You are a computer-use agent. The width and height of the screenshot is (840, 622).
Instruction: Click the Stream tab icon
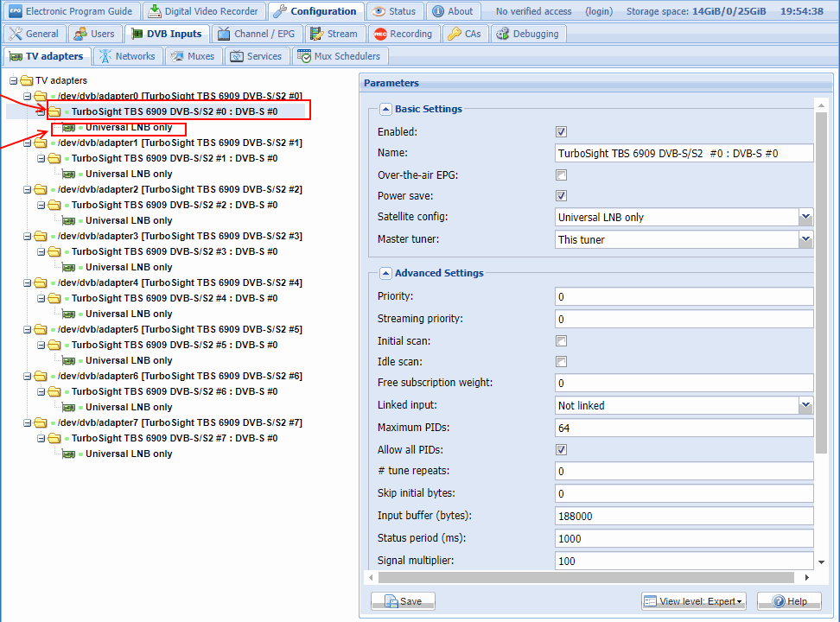316,34
